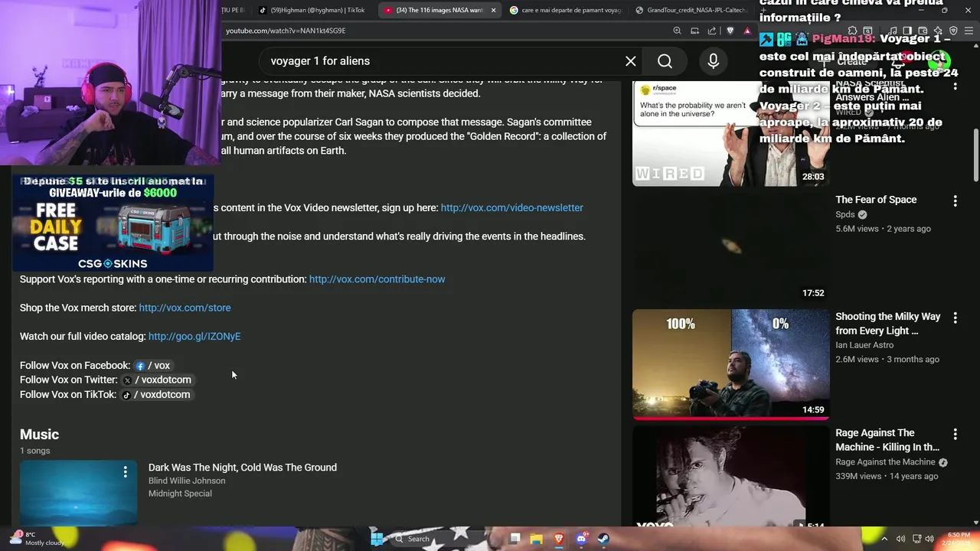The image size is (980, 551).
Task: Open 'The Fear of Space' video thumbnail
Action: click(730, 247)
